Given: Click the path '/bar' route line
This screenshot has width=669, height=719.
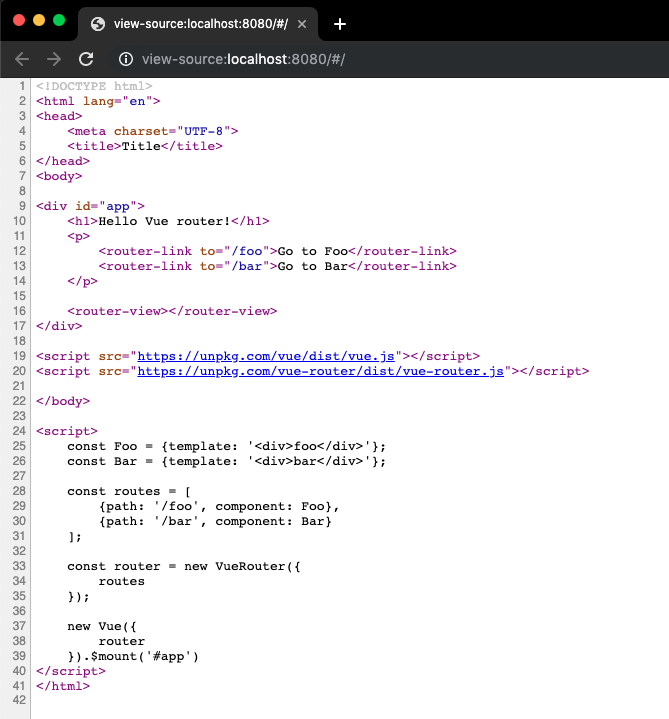Looking at the screenshot, I should (215, 521).
